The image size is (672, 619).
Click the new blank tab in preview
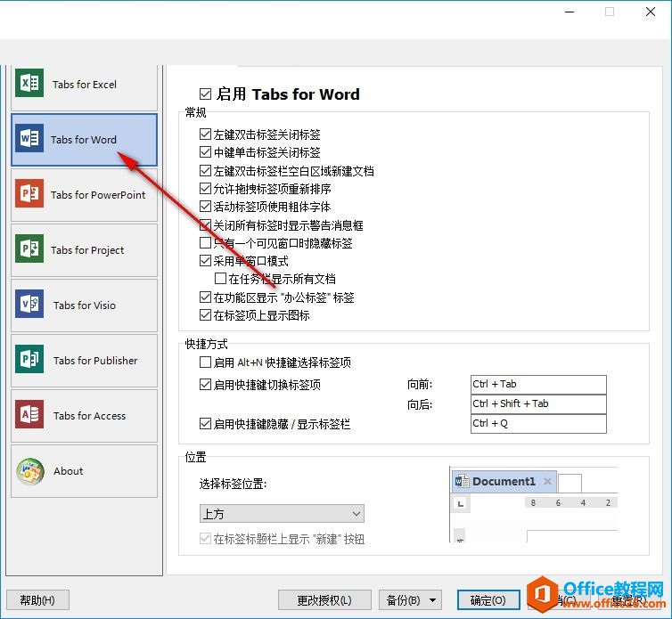(x=570, y=484)
